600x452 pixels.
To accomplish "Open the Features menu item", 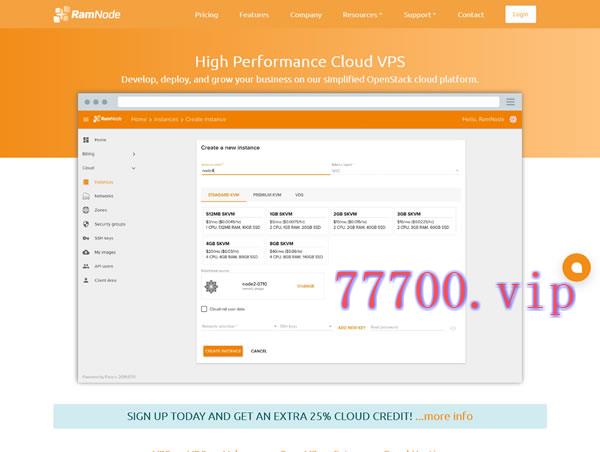I will [254, 15].
